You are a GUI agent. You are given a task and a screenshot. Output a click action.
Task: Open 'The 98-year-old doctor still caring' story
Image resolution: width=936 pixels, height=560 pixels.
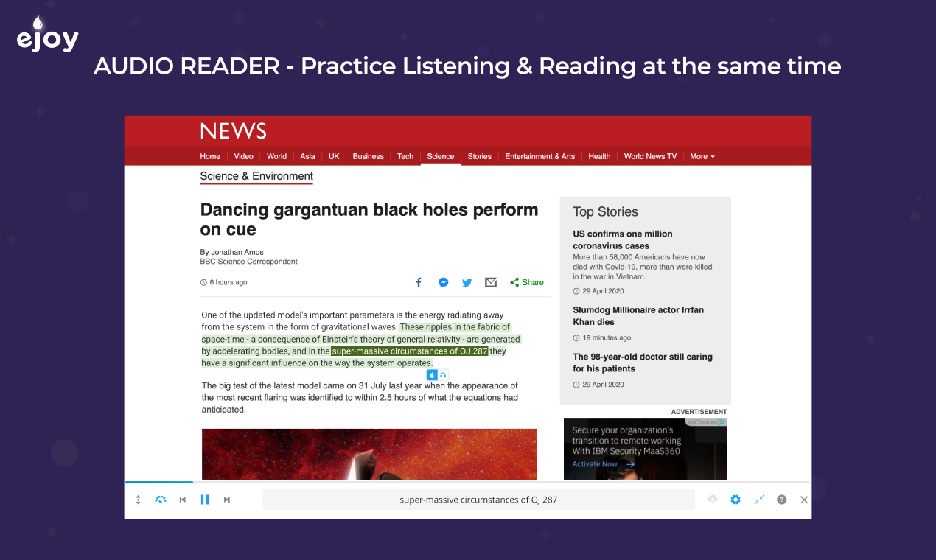click(643, 363)
